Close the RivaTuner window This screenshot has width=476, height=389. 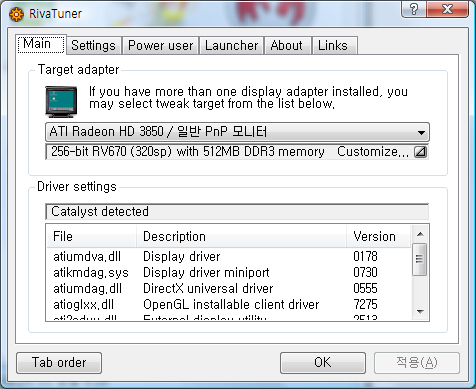447,9
